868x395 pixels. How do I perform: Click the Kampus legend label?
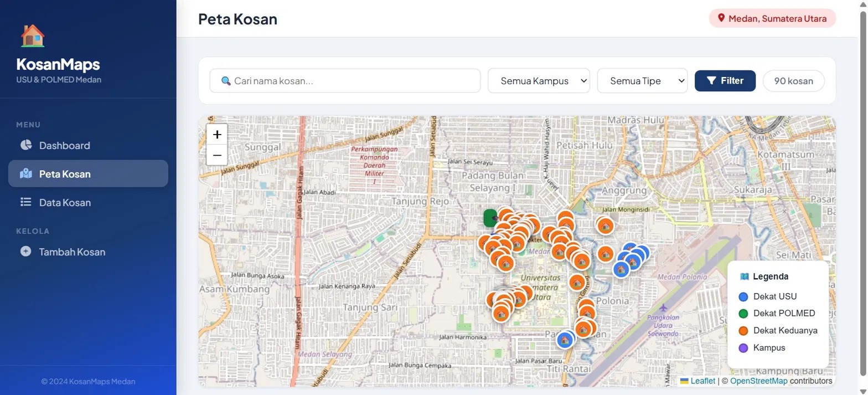(x=769, y=348)
